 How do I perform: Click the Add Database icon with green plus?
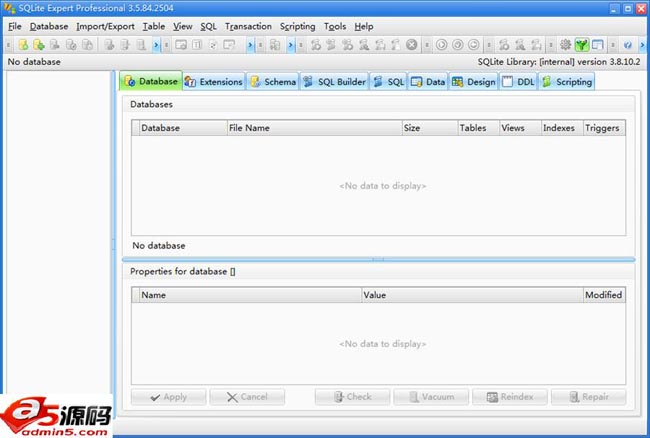pos(39,45)
